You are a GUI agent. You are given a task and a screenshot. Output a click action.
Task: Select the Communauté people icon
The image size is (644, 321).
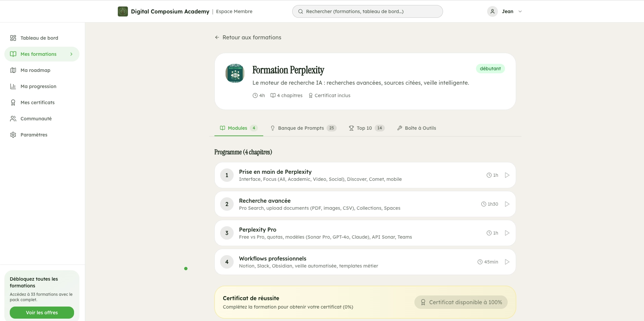click(x=13, y=118)
